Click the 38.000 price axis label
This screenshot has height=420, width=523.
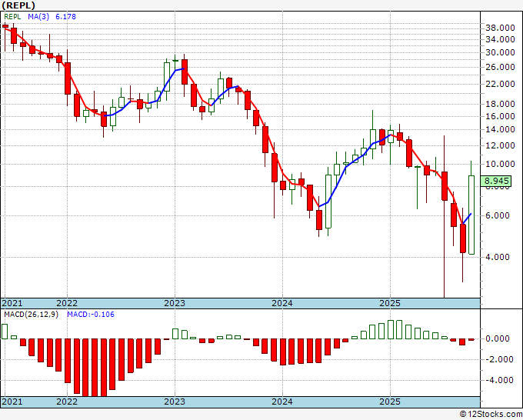coord(500,28)
